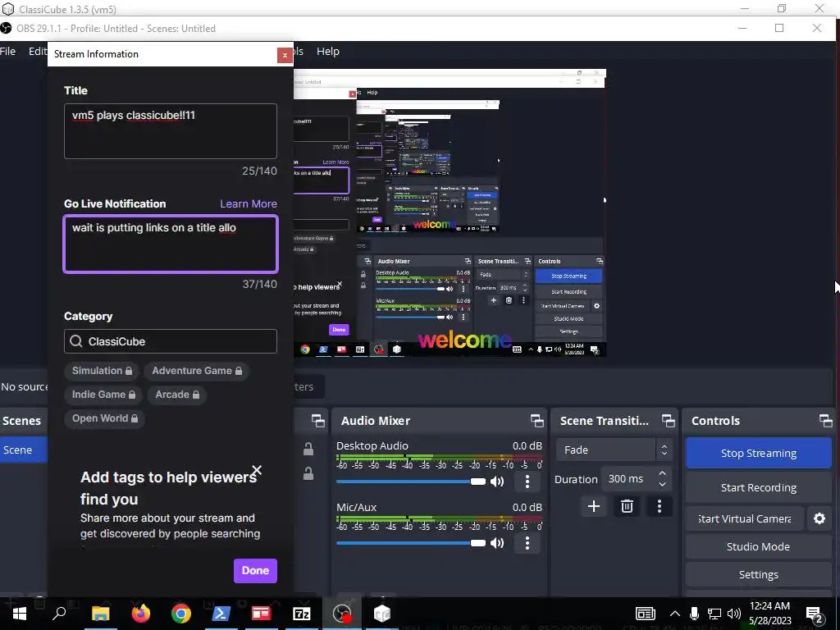Click the microphone tray icon
840x630 pixels.
pyautogui.click(x=694, y=614)
